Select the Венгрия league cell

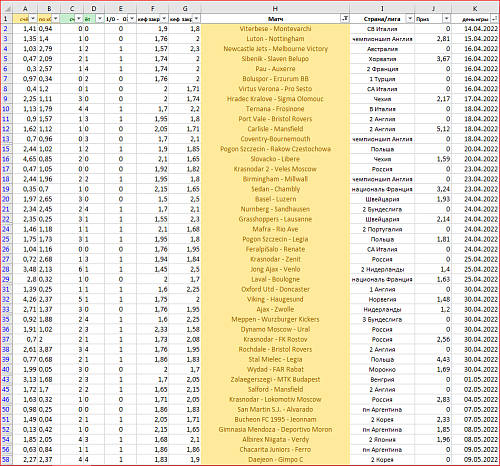pyautogui.click(x=382, y=379)
